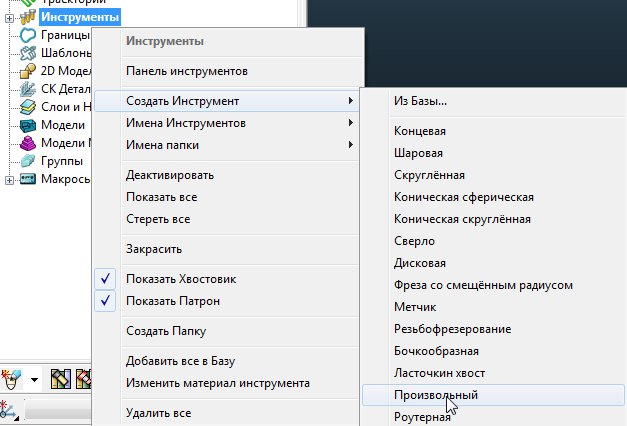Click the red-striped toolbar icon

click(84, 379)
